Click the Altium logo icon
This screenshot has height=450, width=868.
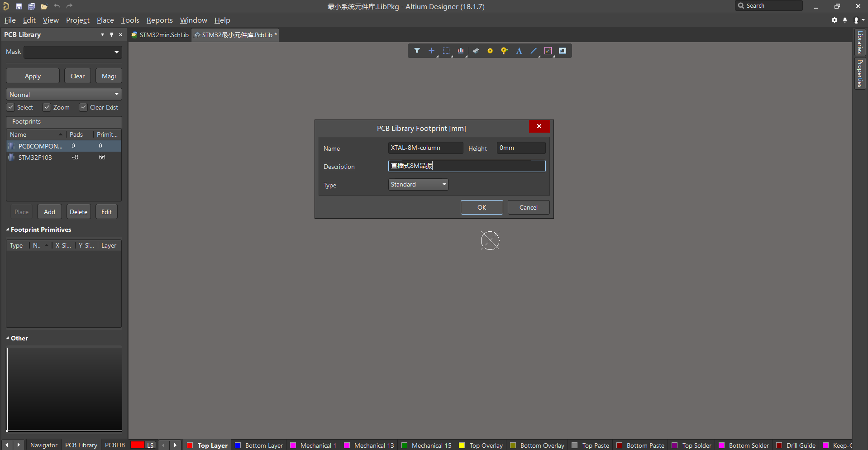coord(6,6)
